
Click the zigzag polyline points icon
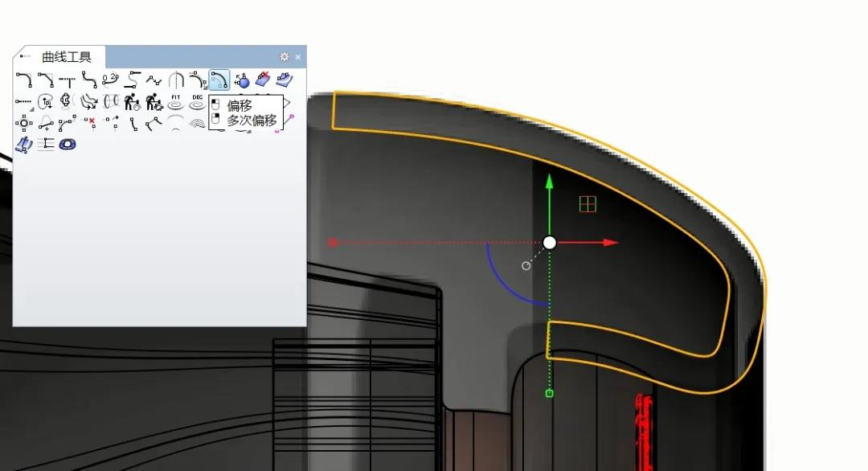click(154, 80)
